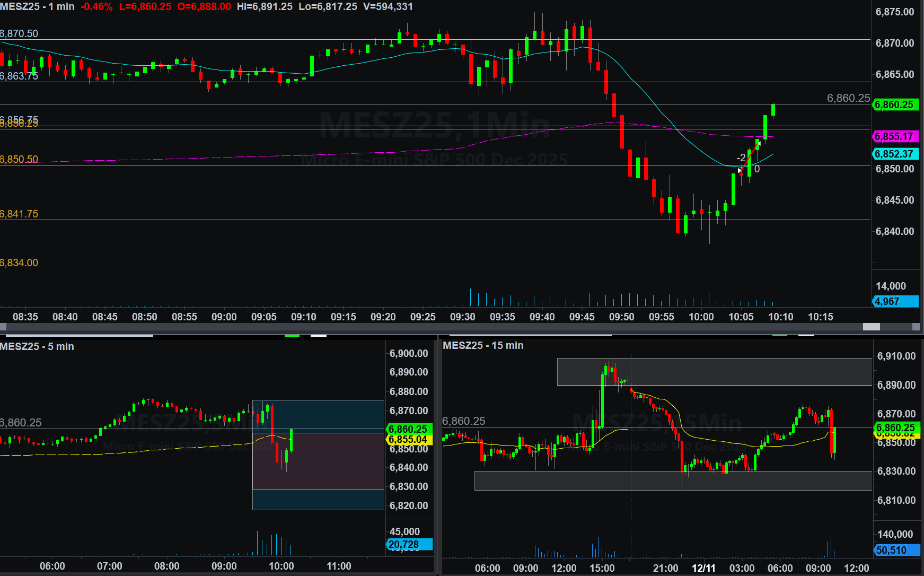Select the 6,834.00 orange price level label
Image resolution: width=924 pixels, height=576 pixels.
click(x=20, y=263)
